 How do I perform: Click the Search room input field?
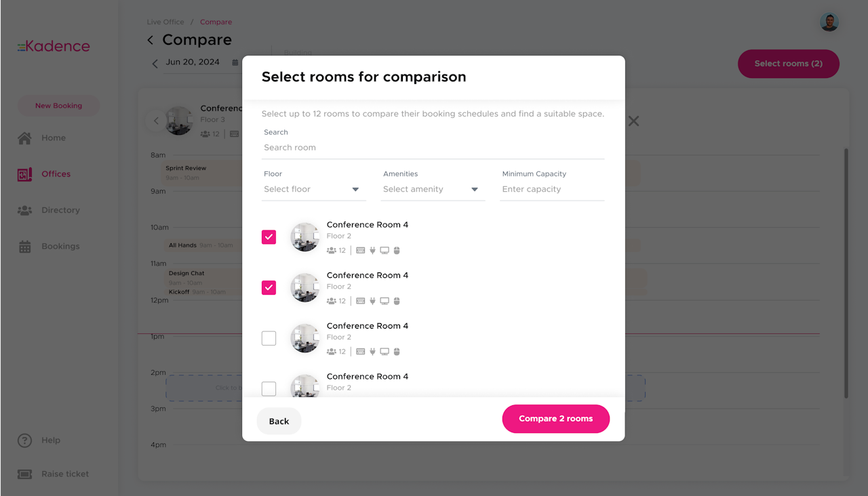[433, 148]
